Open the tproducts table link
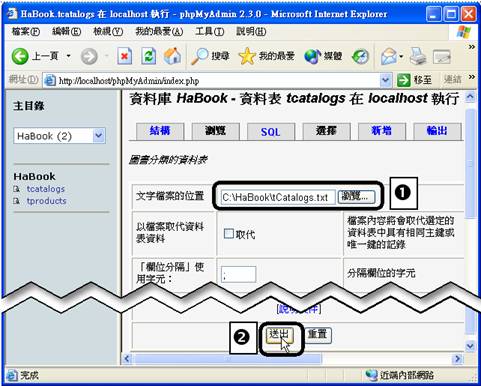The height and width of the screenshot is (386, 481). click(47, 201)
